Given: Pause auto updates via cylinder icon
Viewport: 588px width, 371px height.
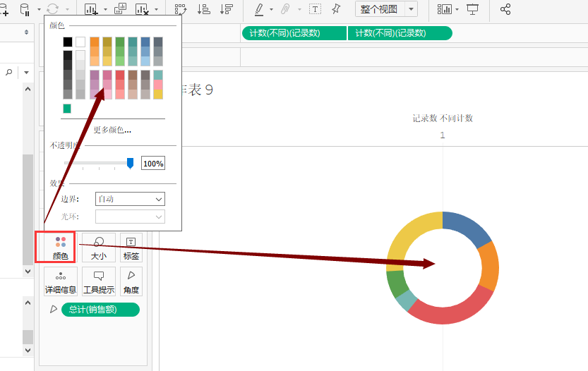Looking at the screenshot, I should pos(25,9).
